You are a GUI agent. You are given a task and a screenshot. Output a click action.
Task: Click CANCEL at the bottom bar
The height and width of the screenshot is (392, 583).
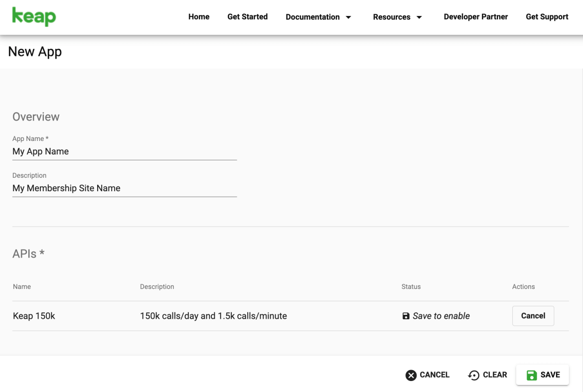[x=434, y=375]
